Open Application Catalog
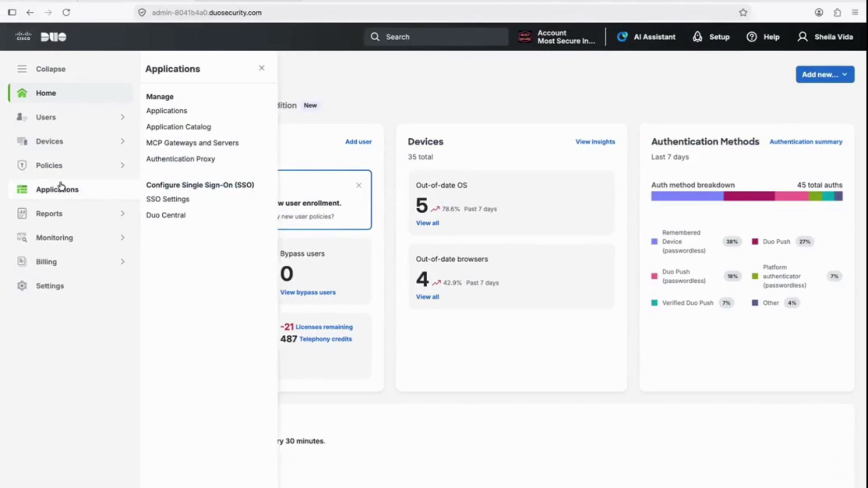 tap(178, 127)
